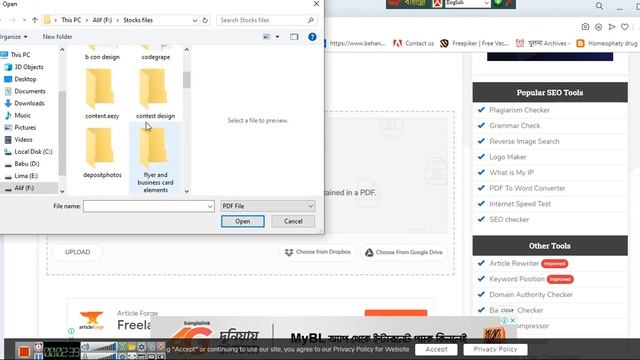This screenshot has width=640, height=360.
Task: Open Article Rewriter link
Action: click(x=514, y=263)
